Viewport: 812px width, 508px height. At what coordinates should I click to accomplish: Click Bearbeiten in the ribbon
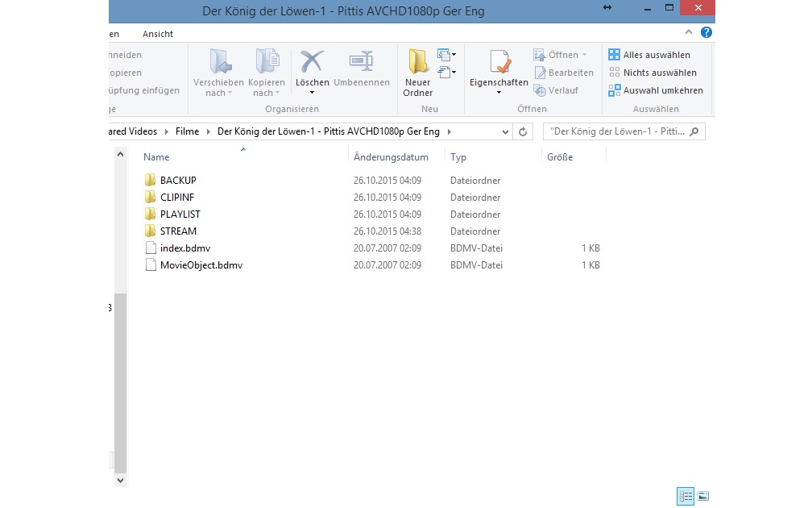tap(563, 73)
